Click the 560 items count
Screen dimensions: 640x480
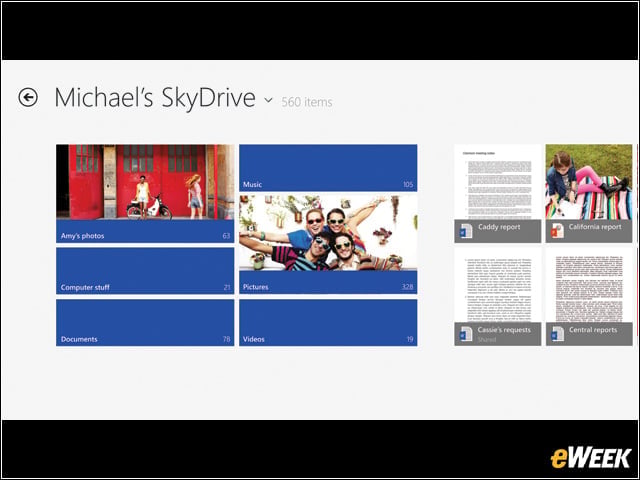307,102
